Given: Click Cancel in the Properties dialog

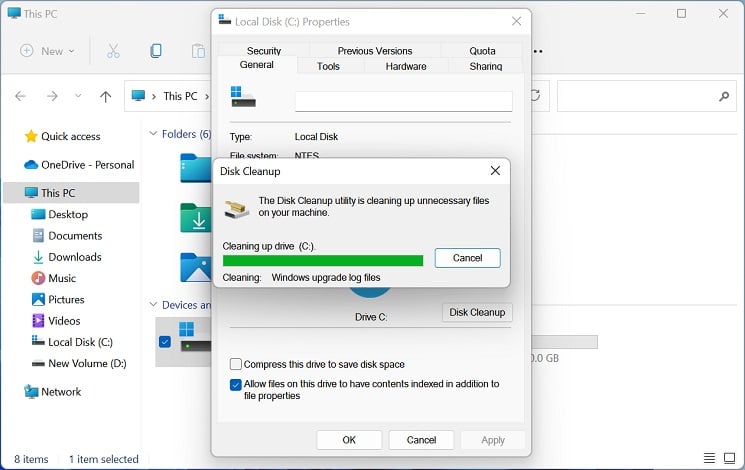Looking at the screenshot, I should coord(421,440).
